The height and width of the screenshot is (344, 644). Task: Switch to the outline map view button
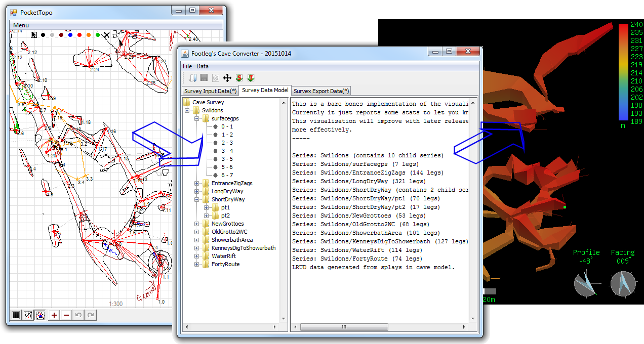pyautogui.click(x=28, y=315)
